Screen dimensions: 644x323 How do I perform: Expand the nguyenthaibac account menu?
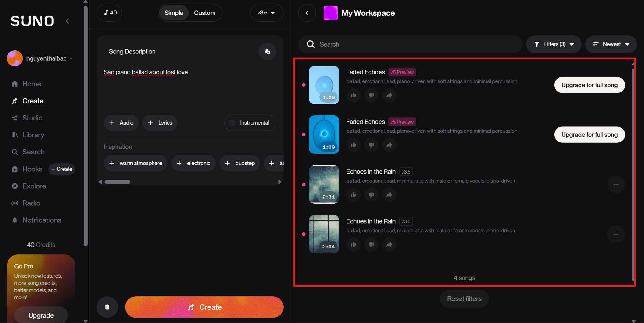pyautogui.click(x=71, y=58)
